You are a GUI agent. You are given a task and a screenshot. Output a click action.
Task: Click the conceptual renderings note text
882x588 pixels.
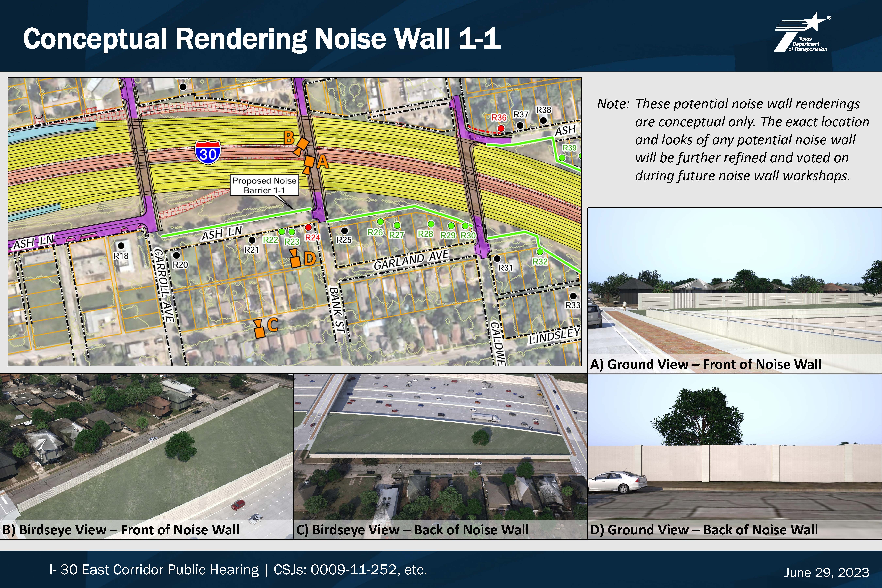(733, 139)
